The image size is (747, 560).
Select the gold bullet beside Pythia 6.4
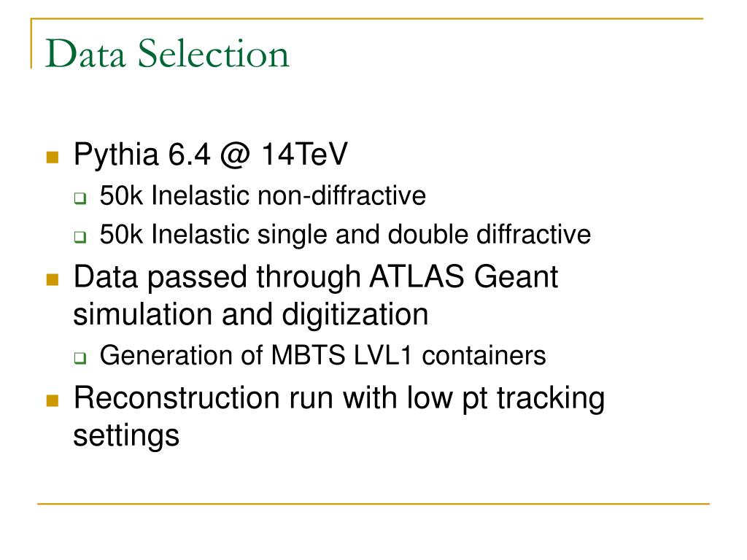click(53, 157)
